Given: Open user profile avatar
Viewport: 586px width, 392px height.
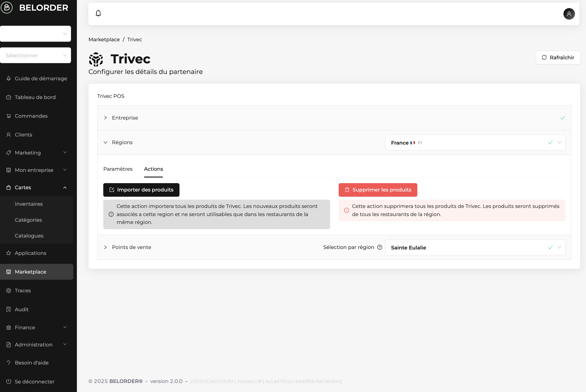Looking at the screenshot, I should 569,14.
